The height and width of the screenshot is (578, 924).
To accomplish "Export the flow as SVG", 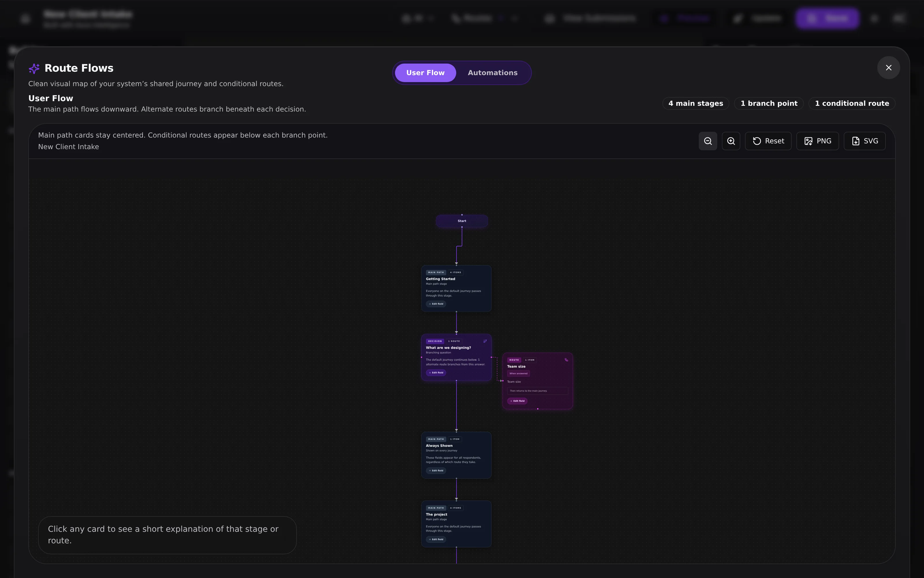I will pos(865,141).
